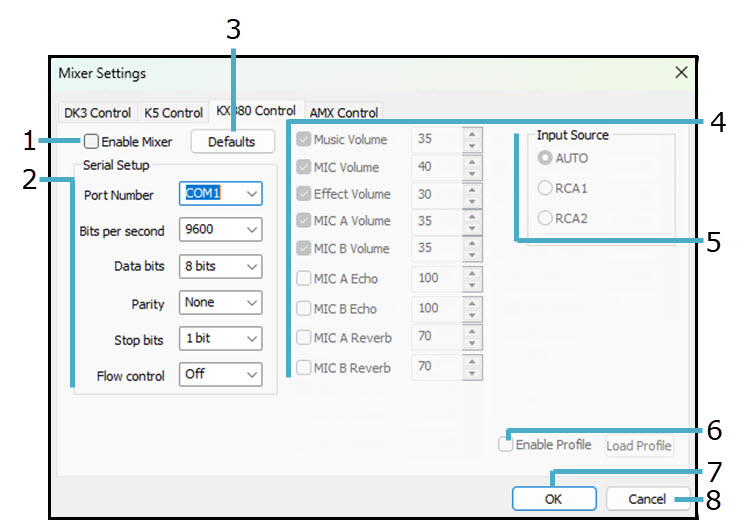The height and width of the screenshot is (520, 748).
Task: Select the RCA2 input source
Action: (x=545, y=217)
